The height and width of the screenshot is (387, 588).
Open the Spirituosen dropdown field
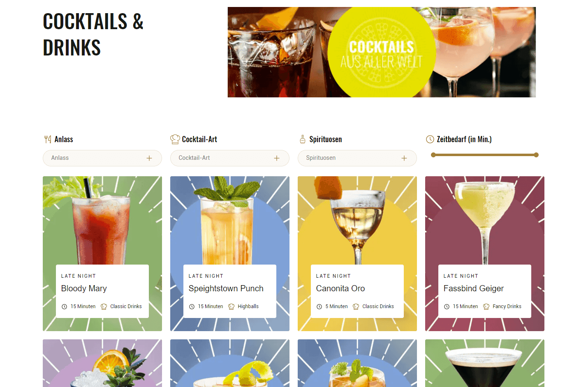[x=357, y=158]
